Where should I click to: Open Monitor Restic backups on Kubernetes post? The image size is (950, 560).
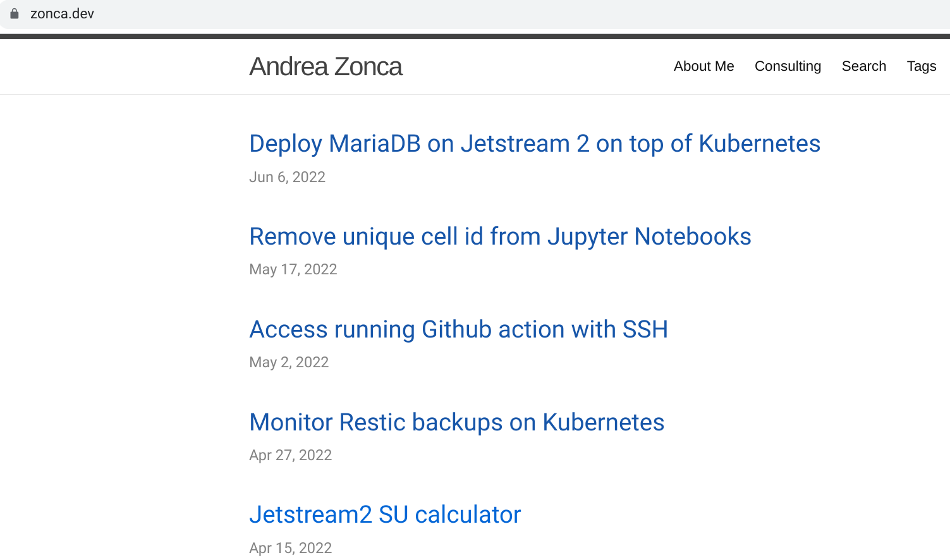tap(456, 422)
